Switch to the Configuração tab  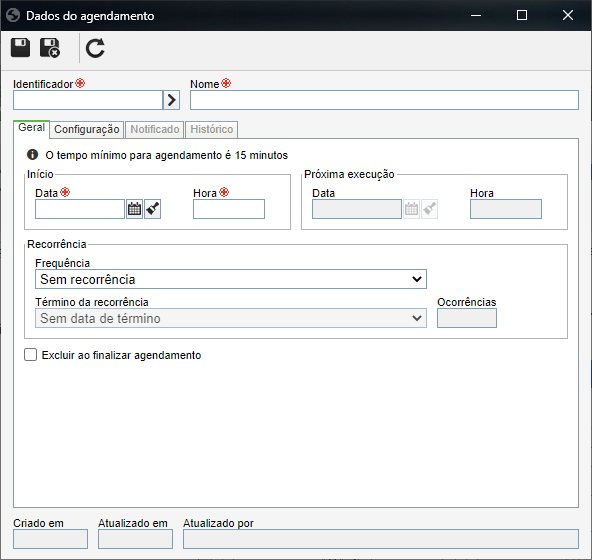(87, 130)
